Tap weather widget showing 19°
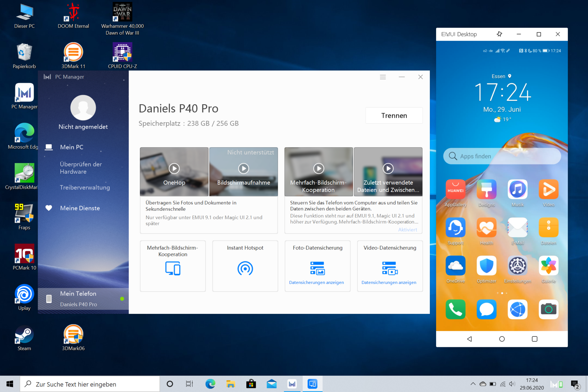This screenshot has width=588, height=392. pyautogui.click(x=502, y=119)
